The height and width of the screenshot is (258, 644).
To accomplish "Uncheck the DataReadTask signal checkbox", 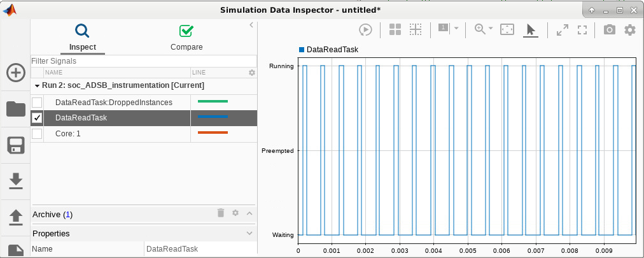I will [x=37, y=118].
